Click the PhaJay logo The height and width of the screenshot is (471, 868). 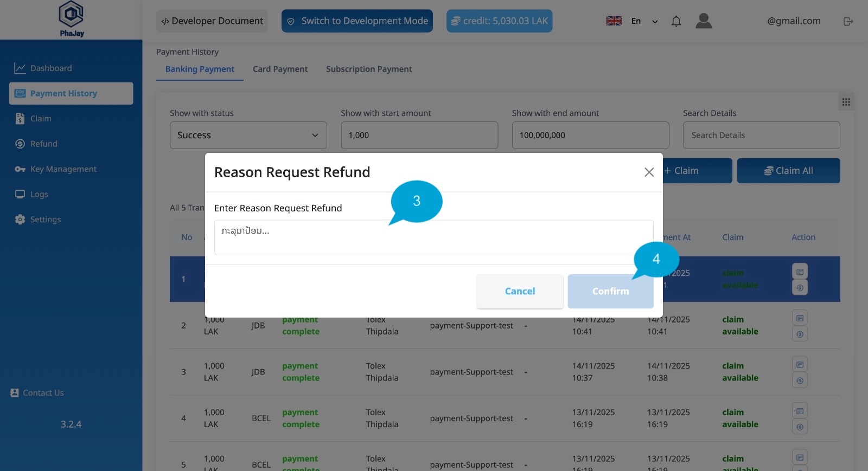tap(72, 19)
